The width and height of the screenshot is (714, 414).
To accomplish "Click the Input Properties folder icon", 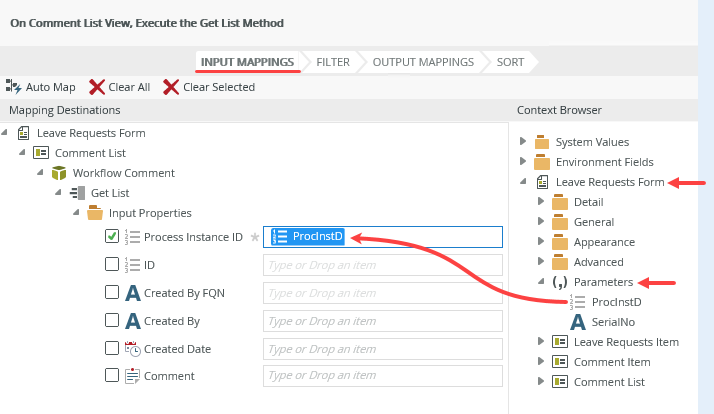I will [95, 213].
